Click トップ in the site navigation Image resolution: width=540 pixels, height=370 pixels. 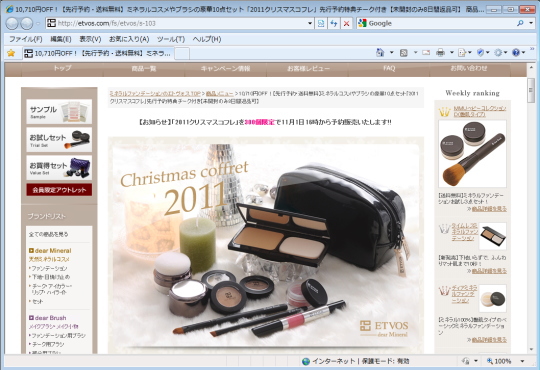click(x=62, y=68)
